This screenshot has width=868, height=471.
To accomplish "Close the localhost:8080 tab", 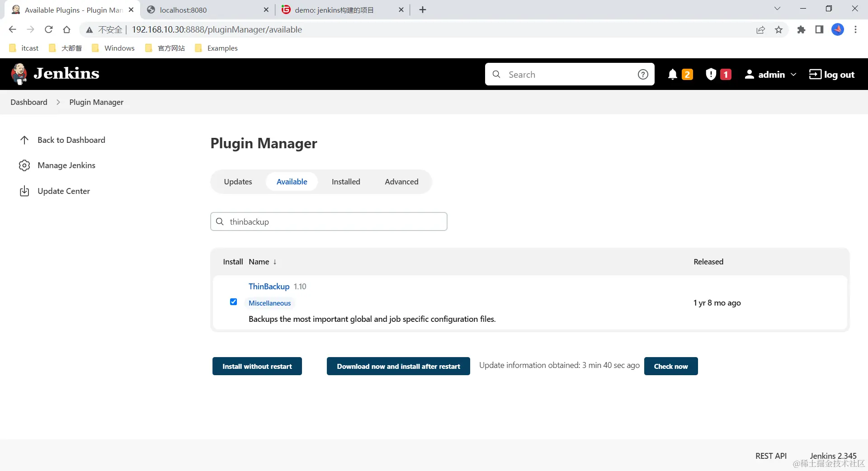I will (266, 10).
